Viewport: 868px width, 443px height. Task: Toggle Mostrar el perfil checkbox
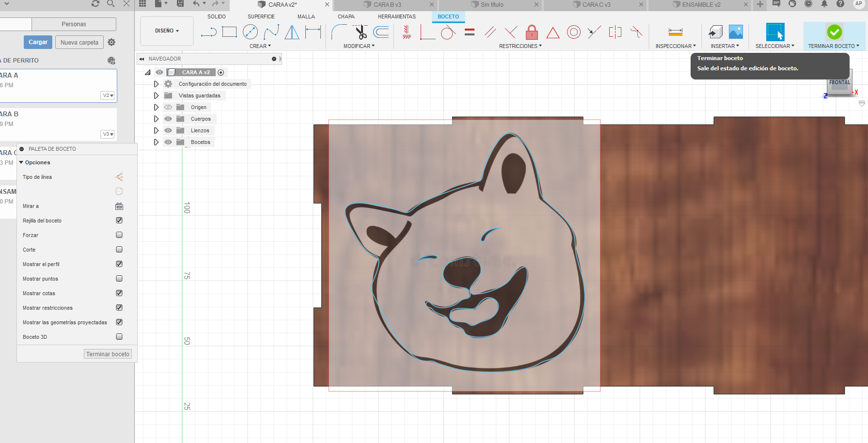coord(119,264)
